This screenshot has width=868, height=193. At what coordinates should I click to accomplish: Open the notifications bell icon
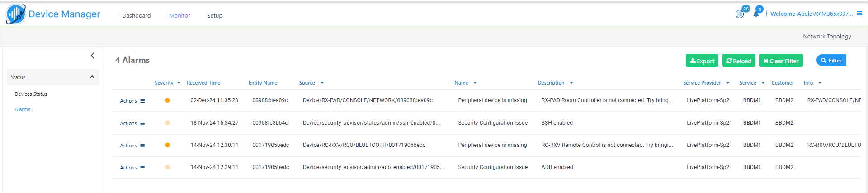point(756,14)
